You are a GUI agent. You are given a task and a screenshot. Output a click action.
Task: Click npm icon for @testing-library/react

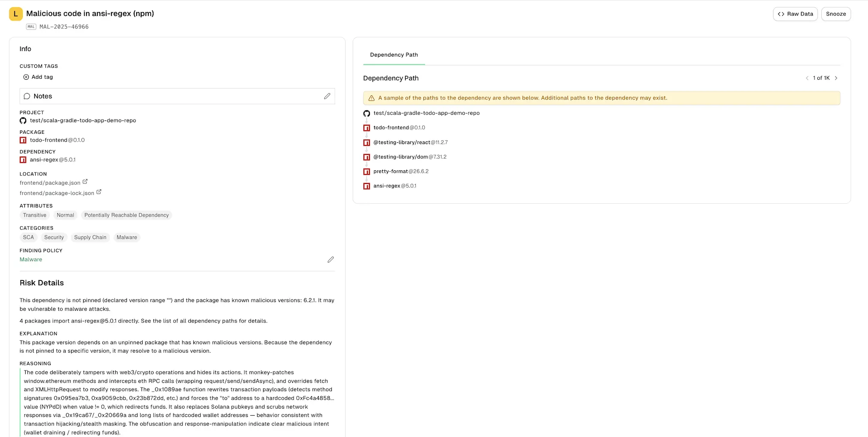click(366, 142)
